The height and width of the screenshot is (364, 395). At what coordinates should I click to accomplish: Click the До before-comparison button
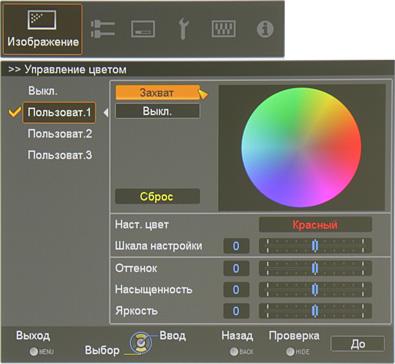coord(358,344)
